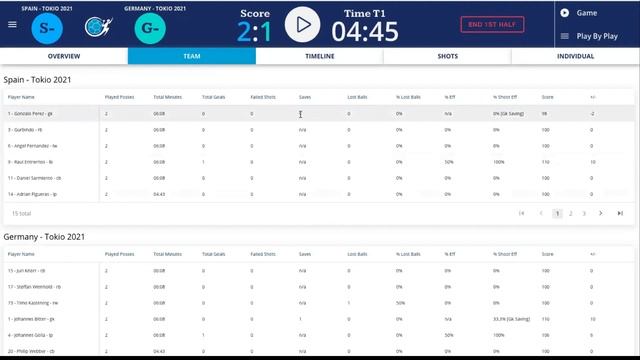Sort Spain table by Score column
Viewport: 640px width, 360px height.
547,97
